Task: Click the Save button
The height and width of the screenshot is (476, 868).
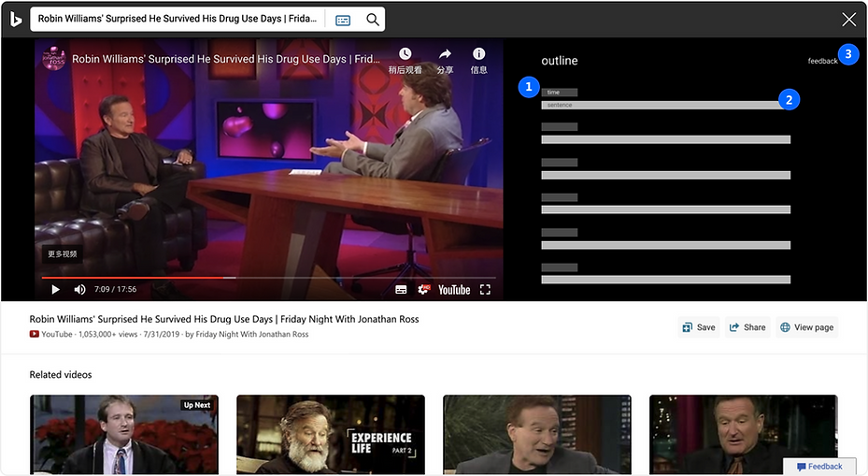Action: coord(699,327)
